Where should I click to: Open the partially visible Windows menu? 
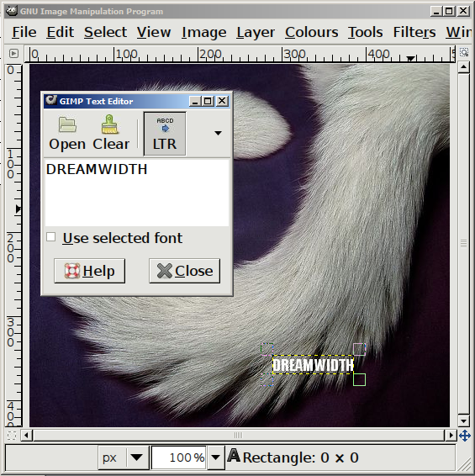[458, 32]
